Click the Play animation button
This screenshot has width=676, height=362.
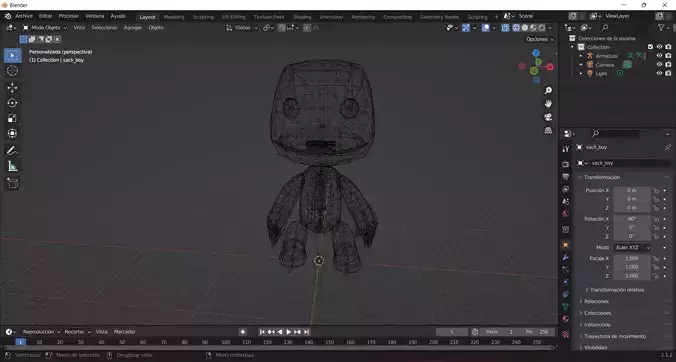[289, 332]
